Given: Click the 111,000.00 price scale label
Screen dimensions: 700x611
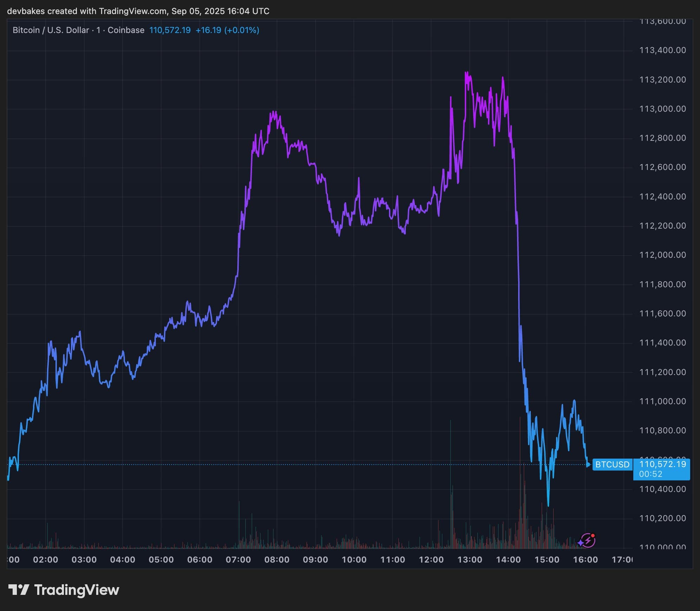Looking at the screenshot, I should (x=662, y=401).
